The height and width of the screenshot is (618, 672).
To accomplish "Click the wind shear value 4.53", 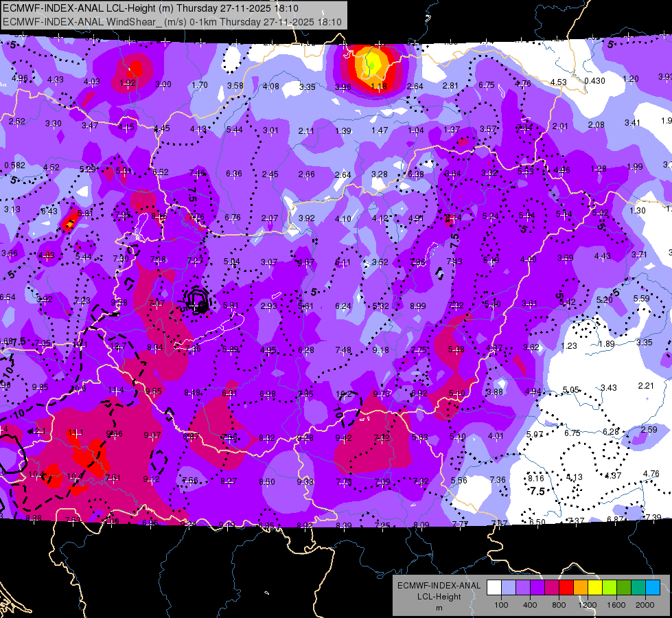I will (x=559, y=82).
